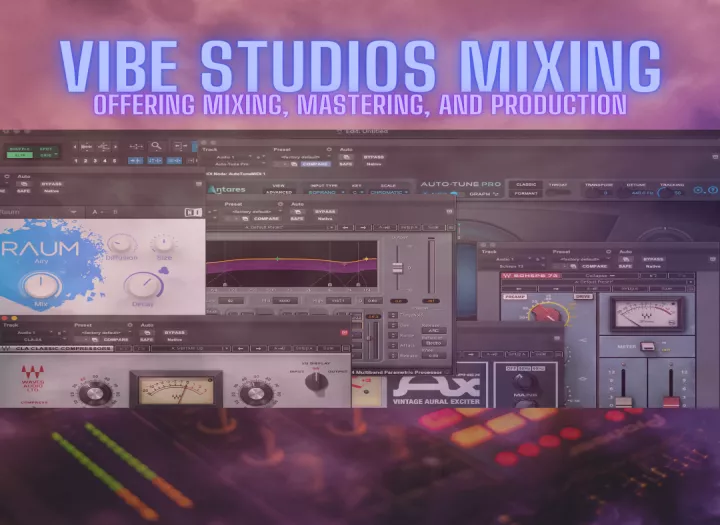
Task: Click the Raum Diffusion knob
Action: point(120,243)
